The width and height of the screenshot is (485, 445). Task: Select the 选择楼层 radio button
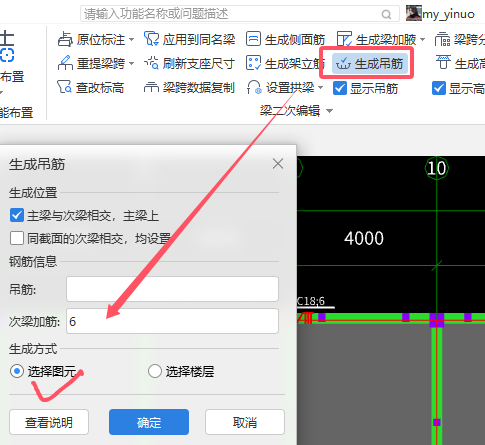pos(155,371)
